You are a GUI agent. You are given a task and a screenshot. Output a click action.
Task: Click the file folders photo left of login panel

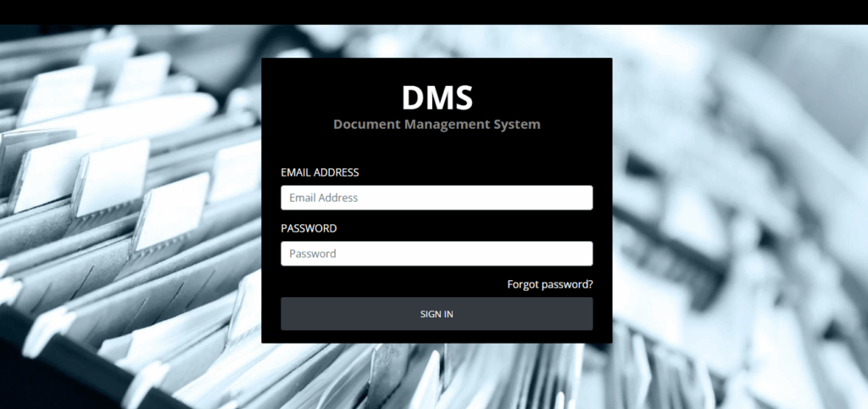pyautogui.click(x=127, y=212)
